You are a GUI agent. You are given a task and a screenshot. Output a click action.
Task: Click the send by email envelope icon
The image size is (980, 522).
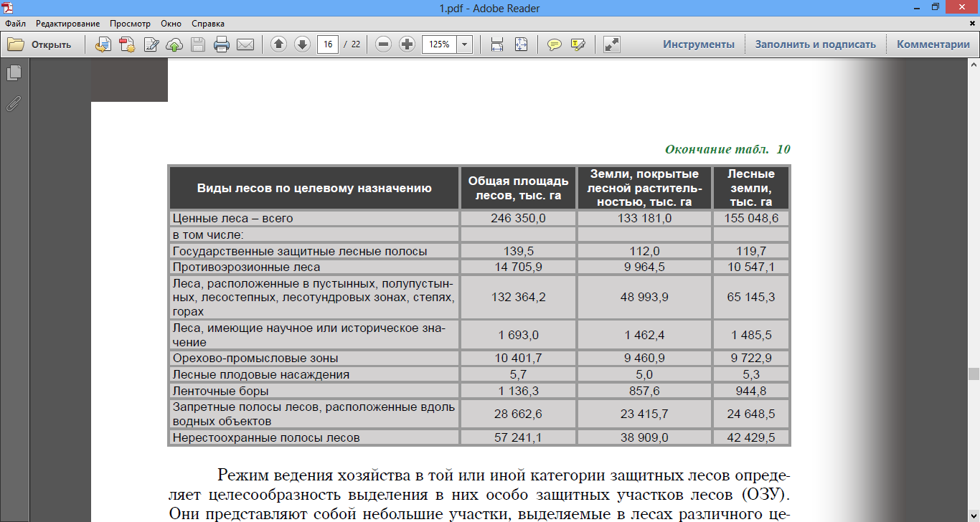(x=245, y=44)
